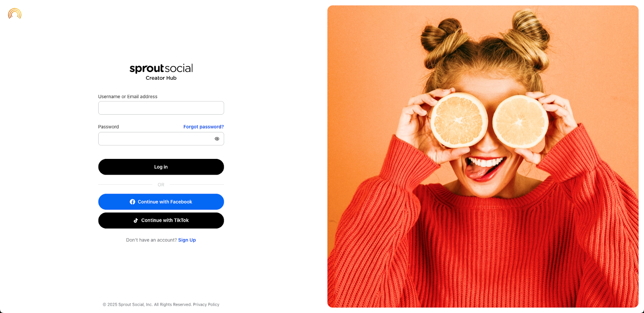This screenshot has height=313, width=644.
Task: Click the orange arc logo icon
Action: 14,14
